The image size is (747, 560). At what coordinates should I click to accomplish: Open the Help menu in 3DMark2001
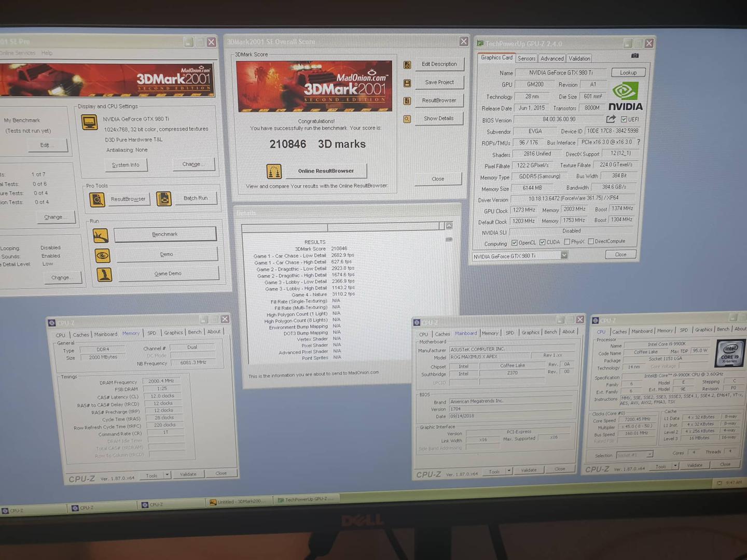(x=47, y=53)
